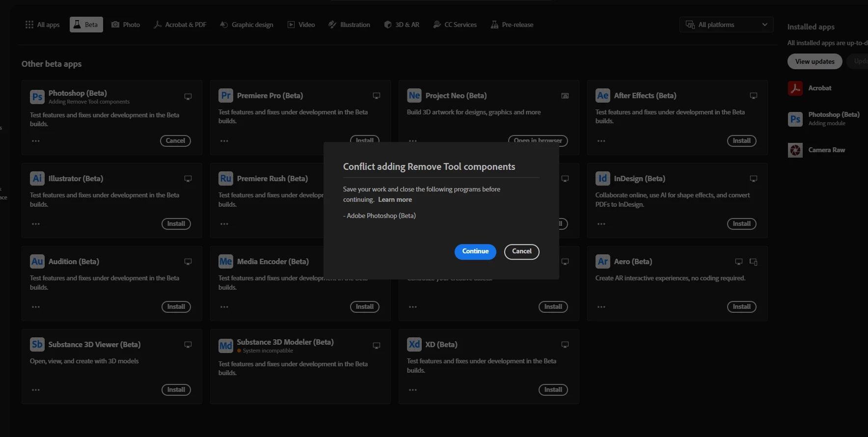The image size is (868, 437).
Task: Click the After Effects Ae icon
Action: tap(603, 95)
